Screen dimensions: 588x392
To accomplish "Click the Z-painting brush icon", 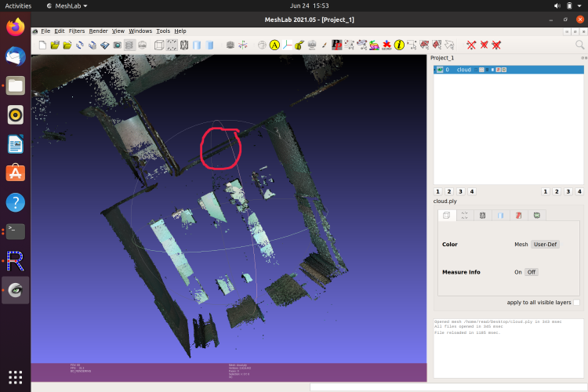I will click(324, 45).
